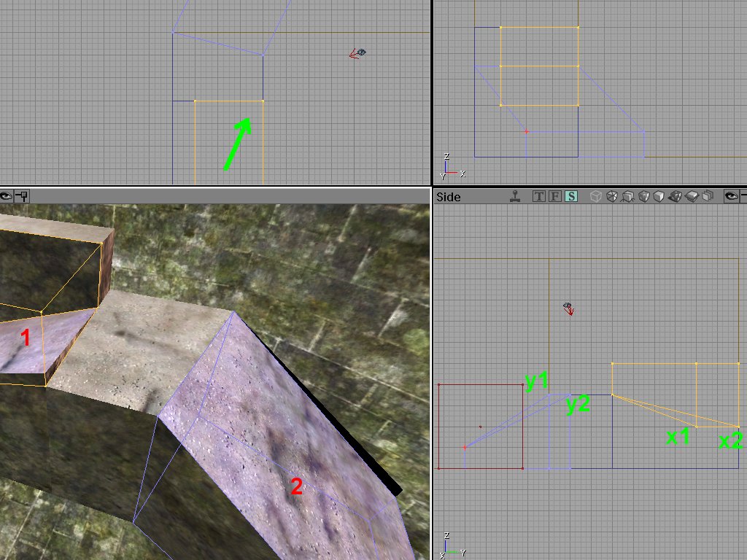
Task: Toggle the S display button in Side viewport
Action: click(x=573, y=197)
